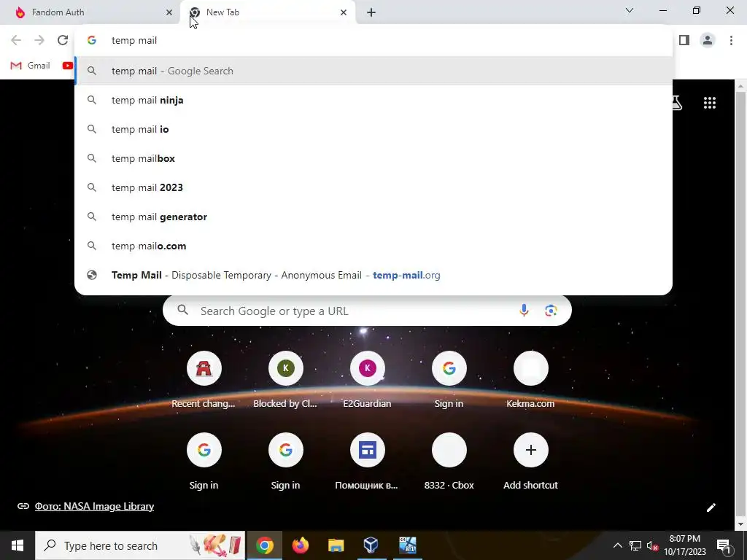Open a new tab with plus button

(x=371, y=12)
